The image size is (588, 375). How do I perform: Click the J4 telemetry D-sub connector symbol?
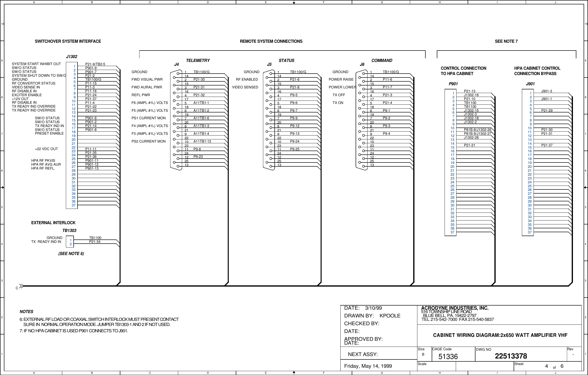tap(176, 119)
